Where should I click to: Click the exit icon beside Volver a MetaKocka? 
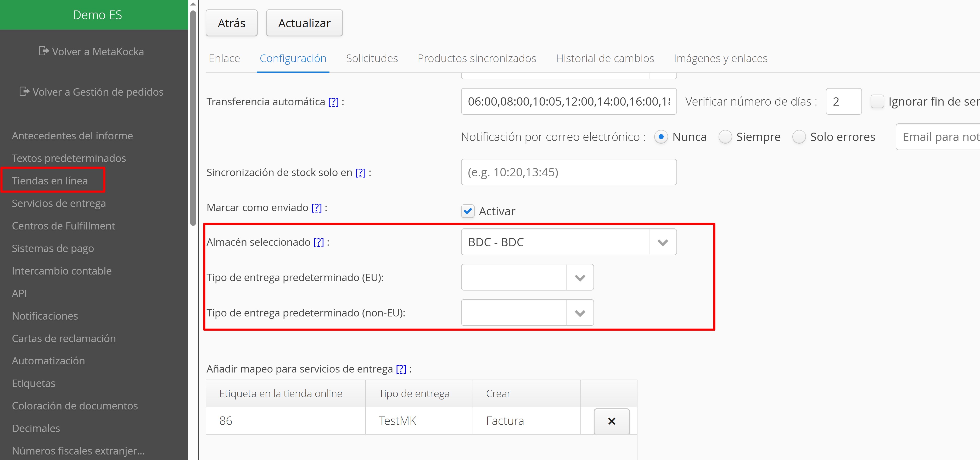click(x=44, y=51)
